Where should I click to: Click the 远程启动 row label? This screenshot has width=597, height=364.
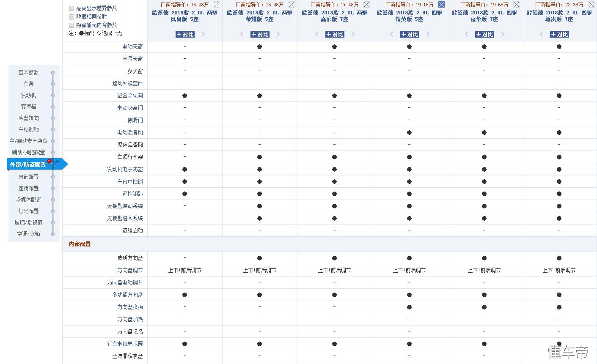point(132,230)
